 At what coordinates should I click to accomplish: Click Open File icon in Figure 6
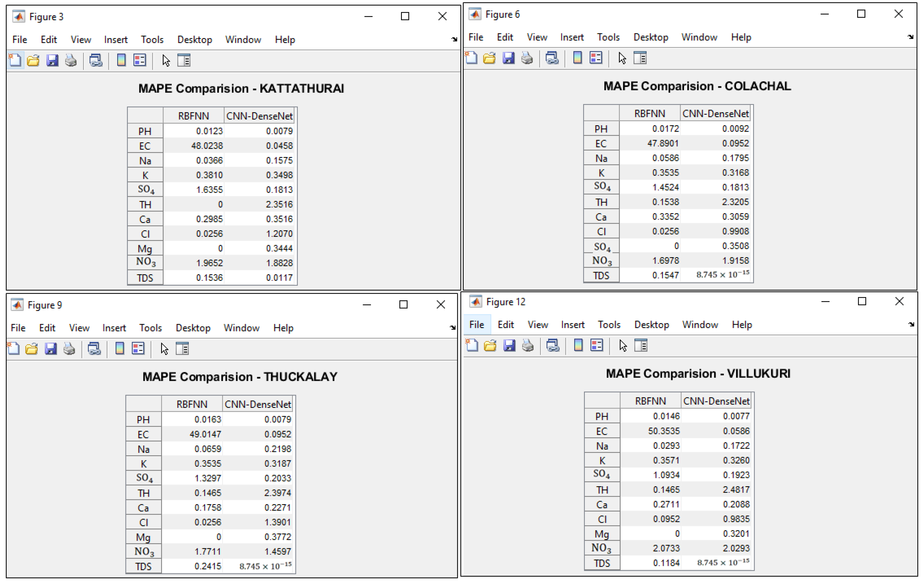pyautogui.click(x=489, y=58)
